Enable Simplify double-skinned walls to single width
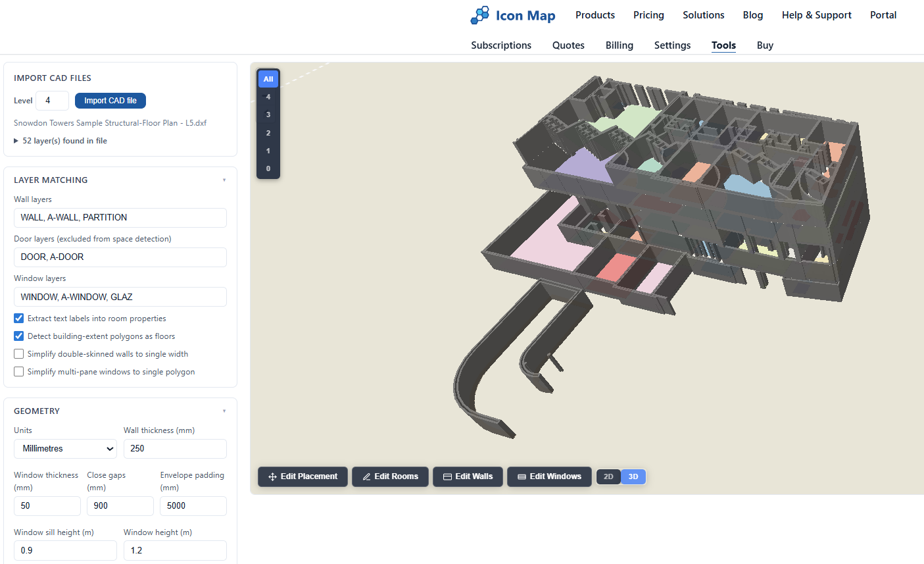Viewport: 924px width, 564px height. [18, 353]
